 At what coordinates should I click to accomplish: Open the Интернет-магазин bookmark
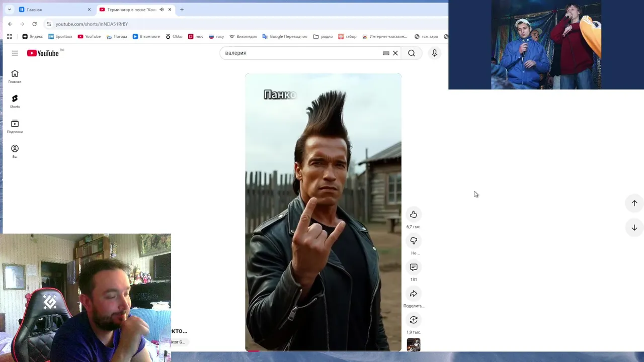tap(385, 36)
